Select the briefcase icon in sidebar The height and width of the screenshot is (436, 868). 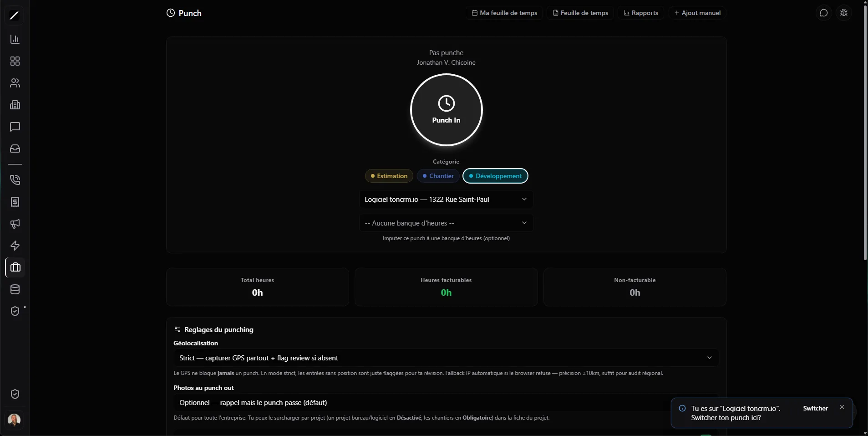(15, 267)
